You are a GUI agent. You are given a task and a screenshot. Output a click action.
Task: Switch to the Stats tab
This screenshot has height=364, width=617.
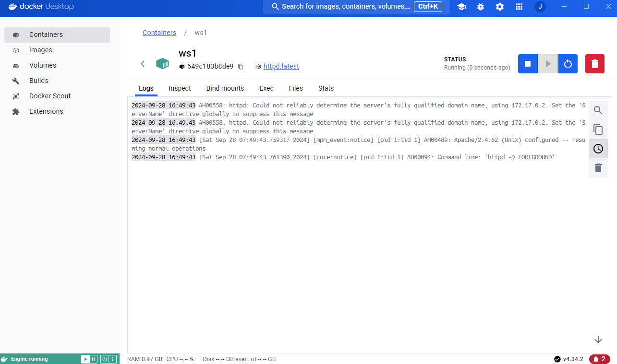tap(326, 88)
